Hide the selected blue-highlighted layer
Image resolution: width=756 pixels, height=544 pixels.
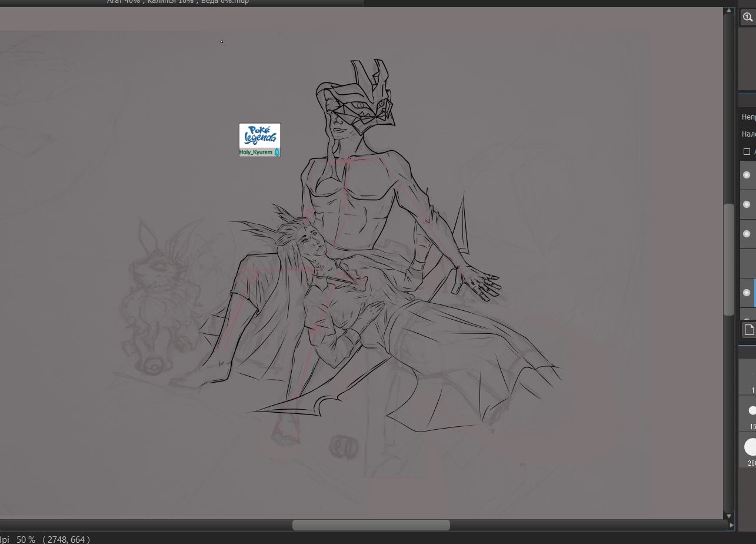[x=747, y=293]
